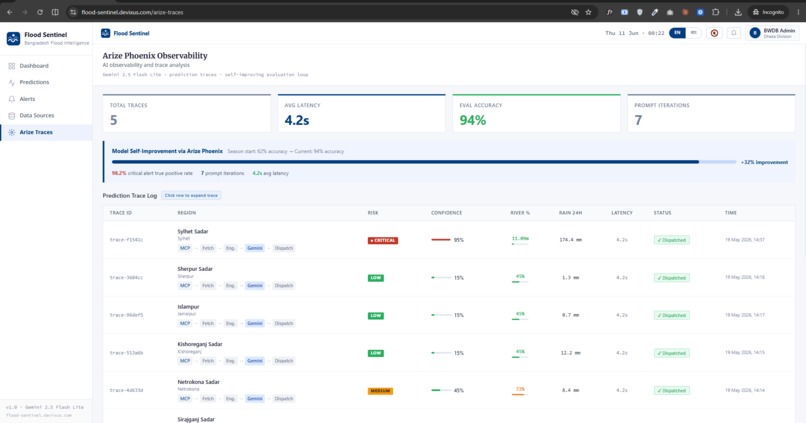
Task: Click the self-improvement progress bar
Action: pyautogui.click(x=424, y=162)
